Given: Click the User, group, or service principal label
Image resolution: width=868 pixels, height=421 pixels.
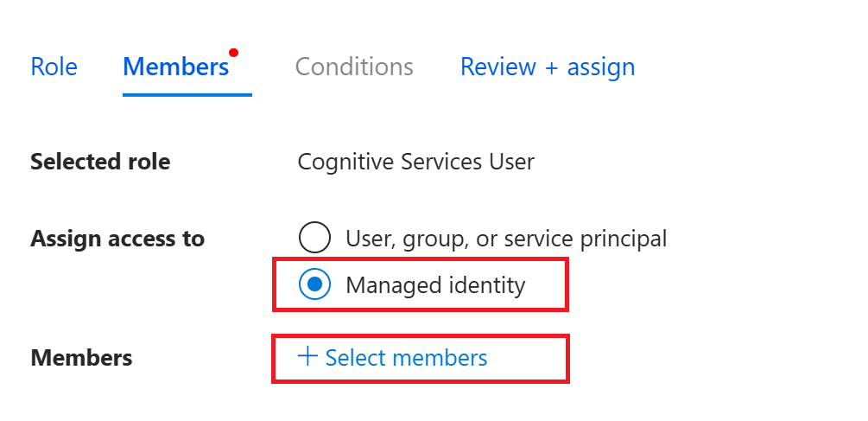Looking at the screenshot, I should coord(506,238).
